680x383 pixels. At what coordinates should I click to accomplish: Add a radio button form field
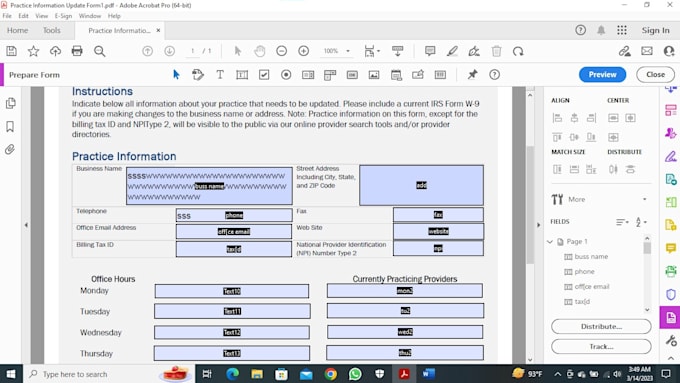pos(286,75)
